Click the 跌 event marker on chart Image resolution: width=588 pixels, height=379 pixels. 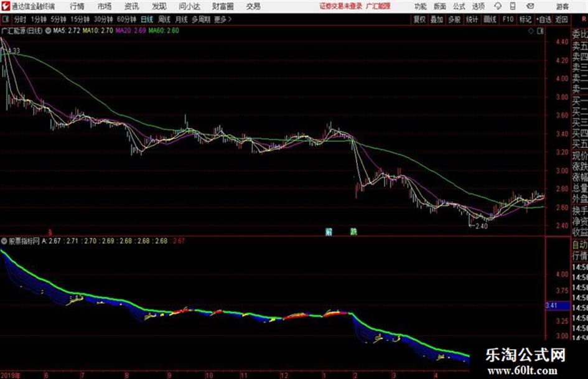[x=353, y=231]
